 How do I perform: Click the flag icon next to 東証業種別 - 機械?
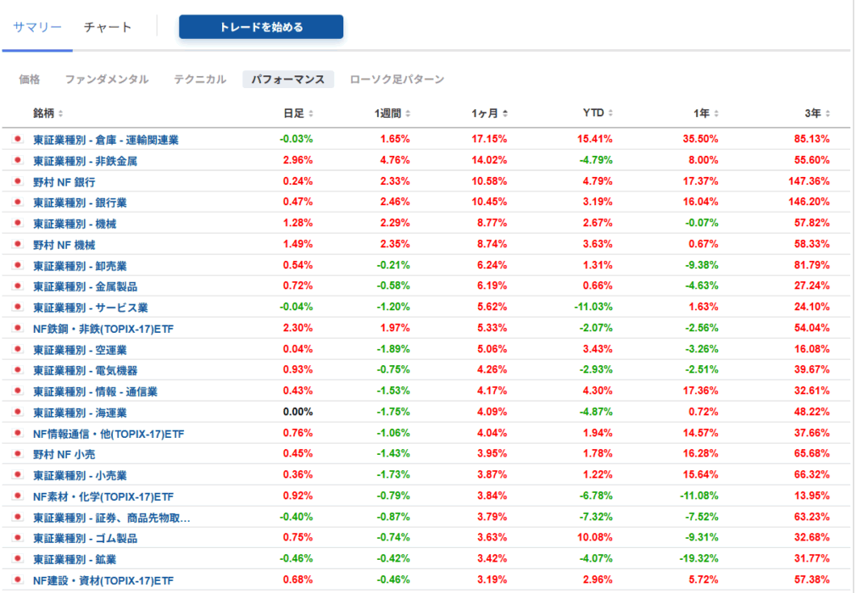click(16, 224)
